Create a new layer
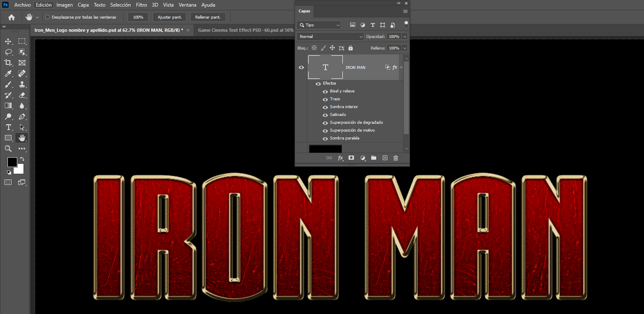 click(x=385, y=158)
